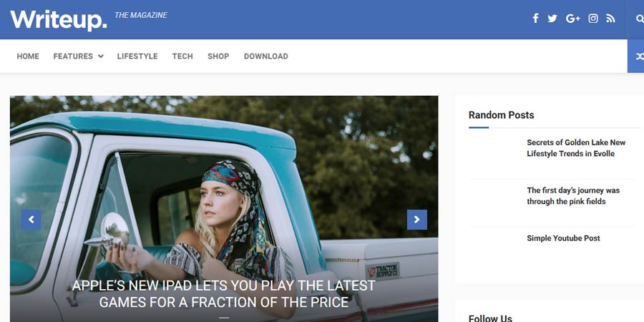
Task: Open the Apple's new iPad slider headline
Action: point(224,294)
